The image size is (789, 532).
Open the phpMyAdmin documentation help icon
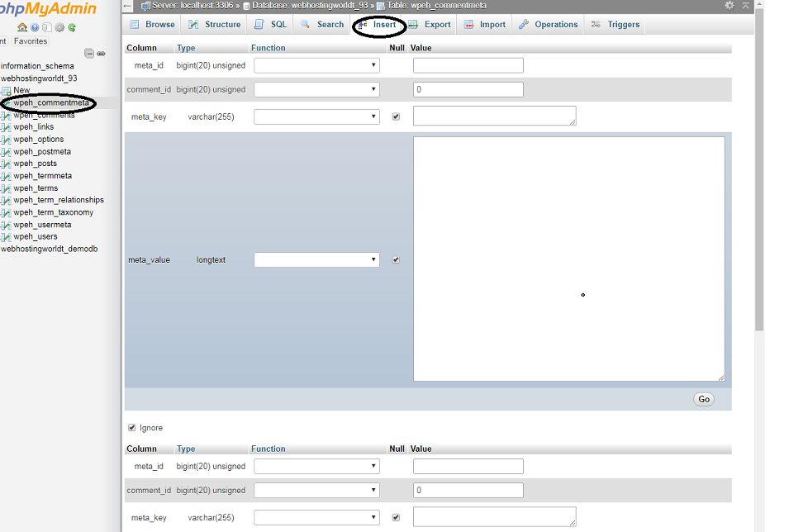(x=35, y=27)
